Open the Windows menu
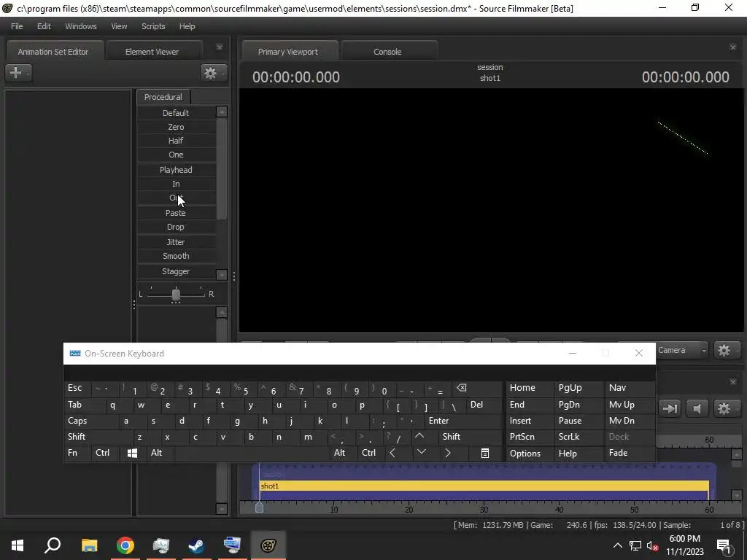 80,26
